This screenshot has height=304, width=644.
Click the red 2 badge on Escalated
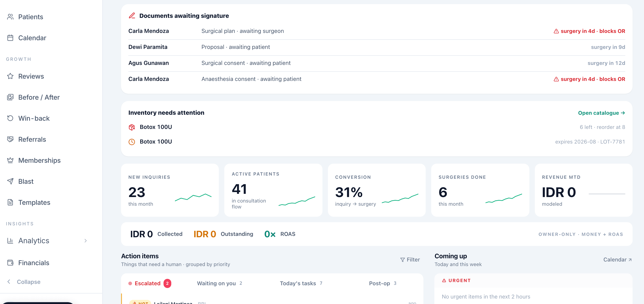[167, 283]
